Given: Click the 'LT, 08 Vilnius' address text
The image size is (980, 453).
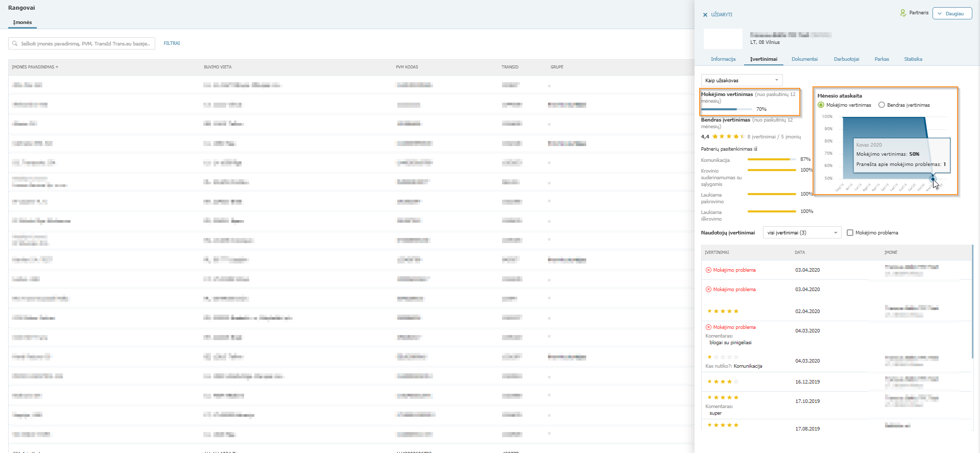Looking at the screenshot, I should coord(765,42).
